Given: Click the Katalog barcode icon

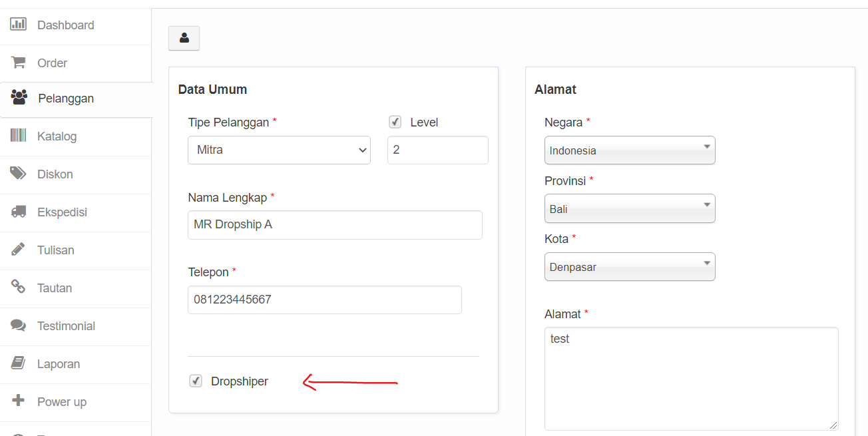Looking at the screenshot, I should click(x=18, y=136).
